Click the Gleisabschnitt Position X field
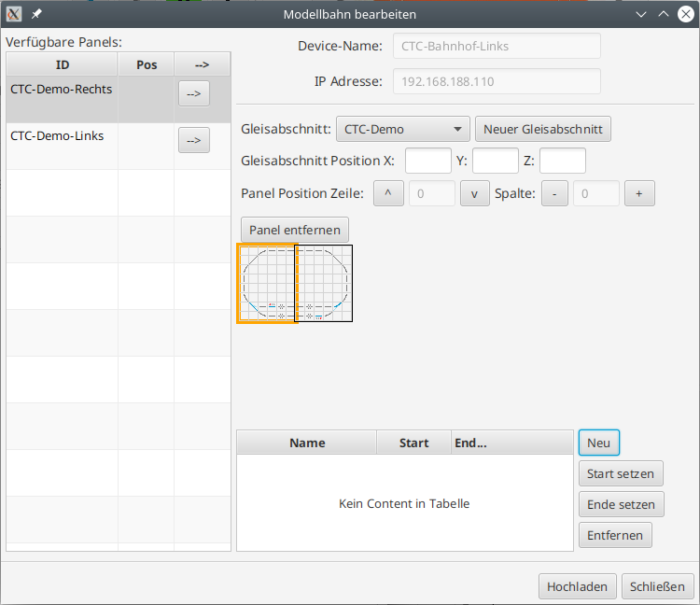 (x=428, y=161)
